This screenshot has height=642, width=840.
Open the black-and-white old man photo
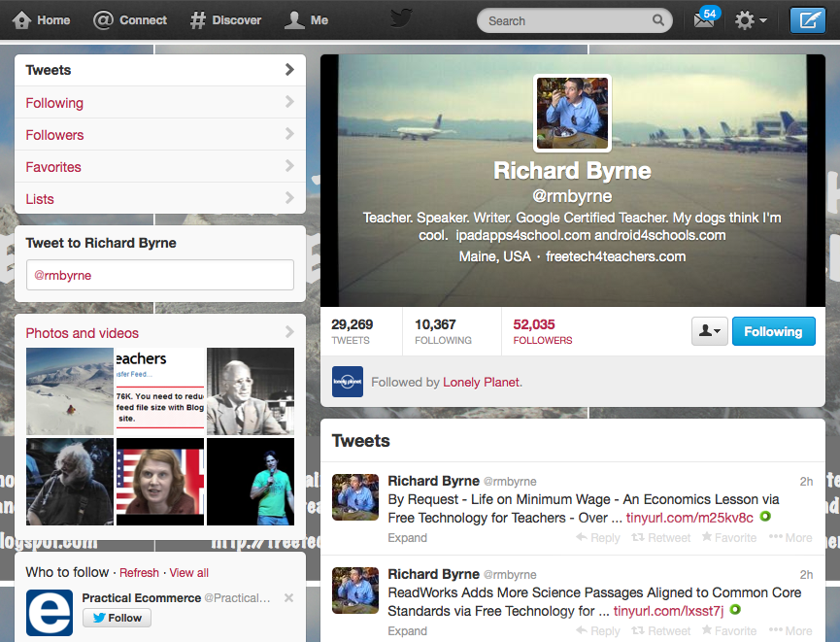coord(251,391)
